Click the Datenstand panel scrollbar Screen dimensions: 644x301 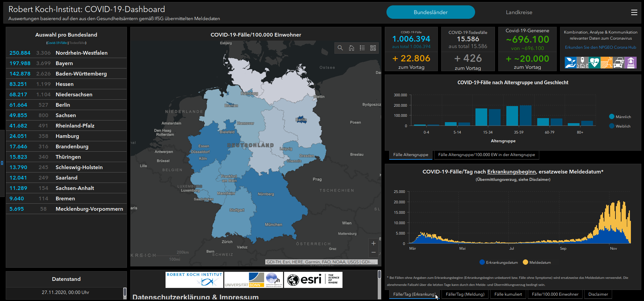point(125,292)
